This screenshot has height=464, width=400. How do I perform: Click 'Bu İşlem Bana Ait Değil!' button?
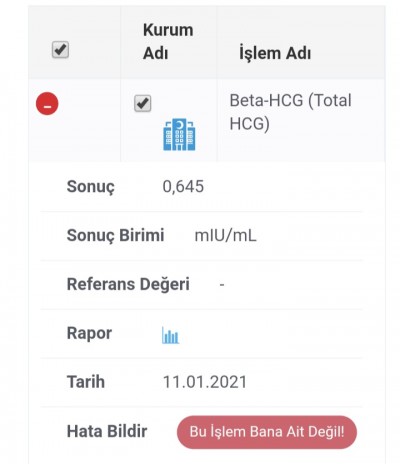[x=267, y=432]
